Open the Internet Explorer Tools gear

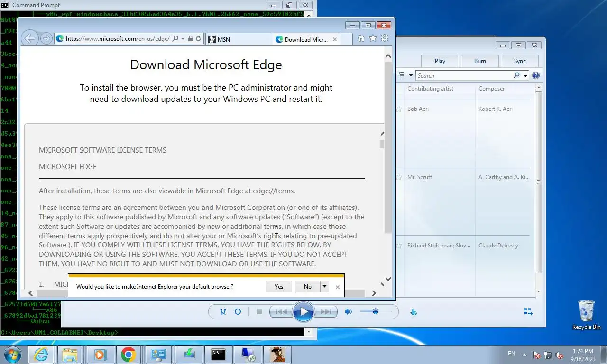click(x=385, y=38)
